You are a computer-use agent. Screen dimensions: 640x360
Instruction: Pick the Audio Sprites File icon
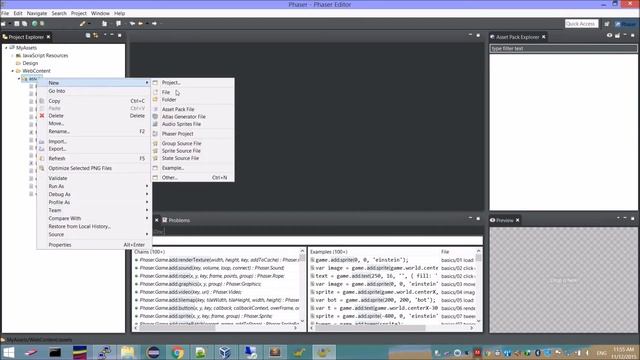pyautogui.click(x=155, y=124)
